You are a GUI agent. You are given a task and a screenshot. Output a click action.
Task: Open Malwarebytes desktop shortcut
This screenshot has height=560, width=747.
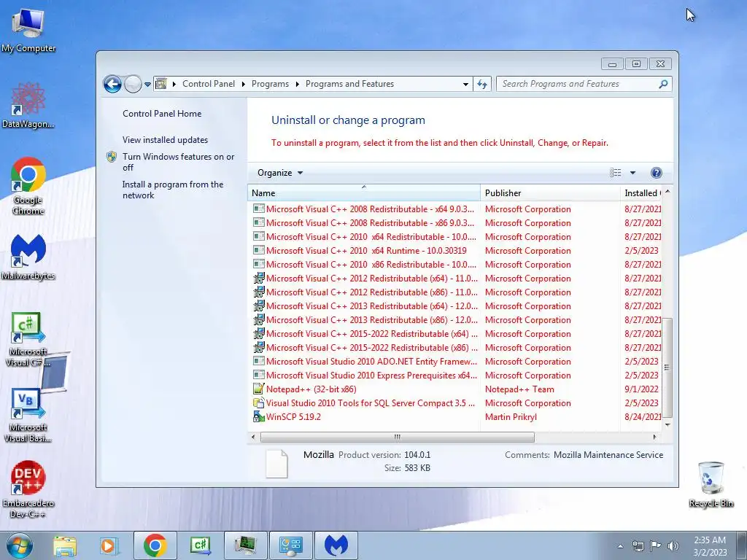(28, 257)
